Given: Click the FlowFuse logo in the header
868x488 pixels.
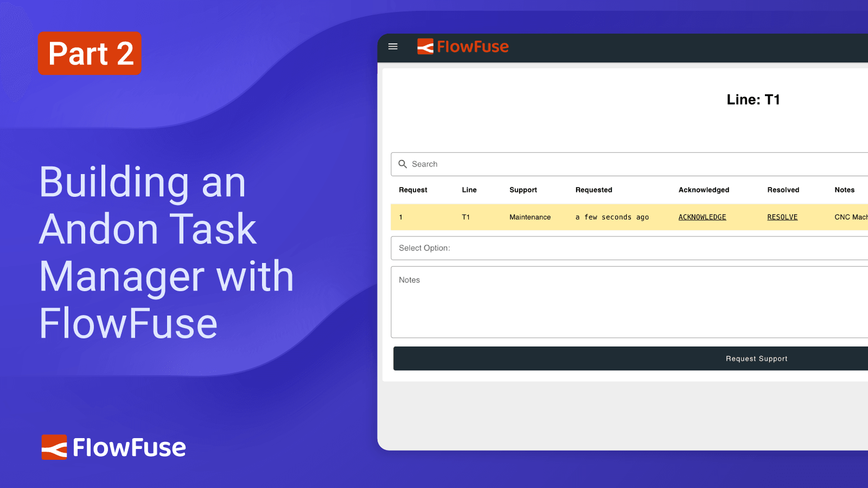Looking at the screenshot, I should [463, 47].
